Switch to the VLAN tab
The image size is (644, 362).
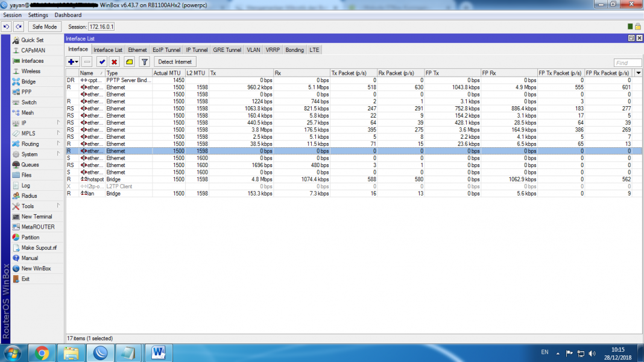click(253, 49)
